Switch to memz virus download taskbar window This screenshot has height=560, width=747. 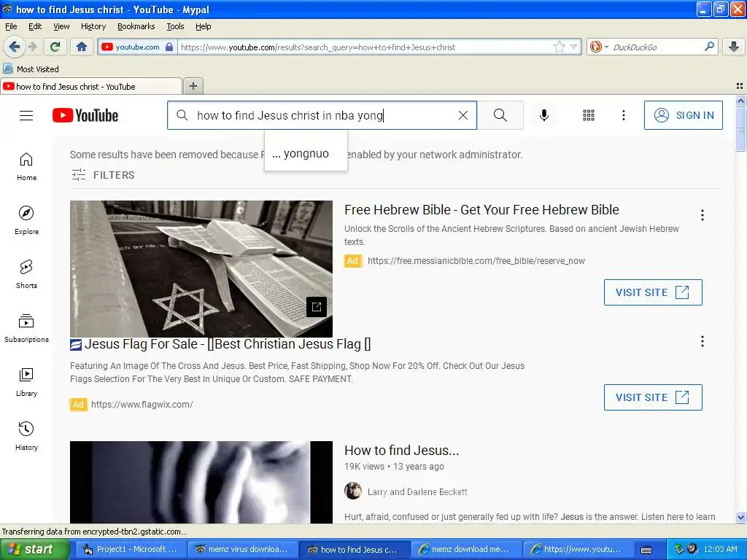coord(242,549)
